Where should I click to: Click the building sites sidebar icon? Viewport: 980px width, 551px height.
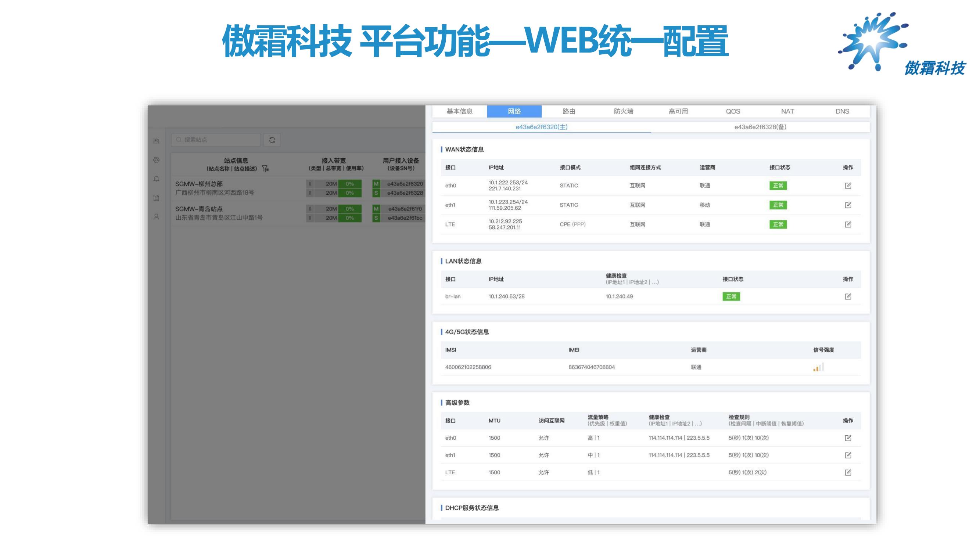(157, 141)
